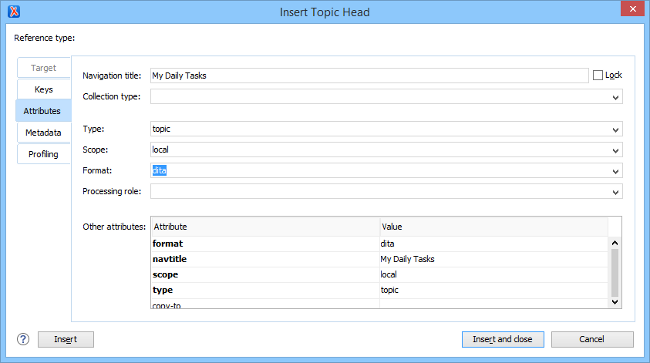This screenshot has height=363, width=650.
Task: Click the help question mark icon
Action: pos(23,339)
